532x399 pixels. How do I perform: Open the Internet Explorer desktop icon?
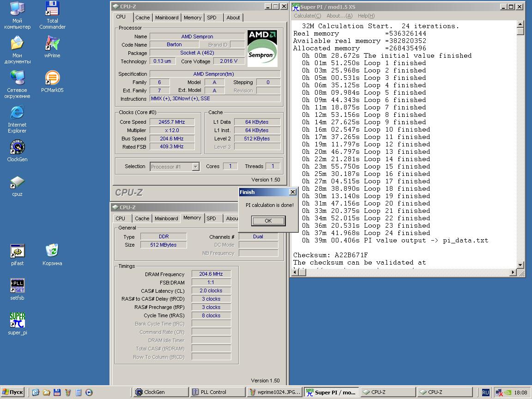17,119
